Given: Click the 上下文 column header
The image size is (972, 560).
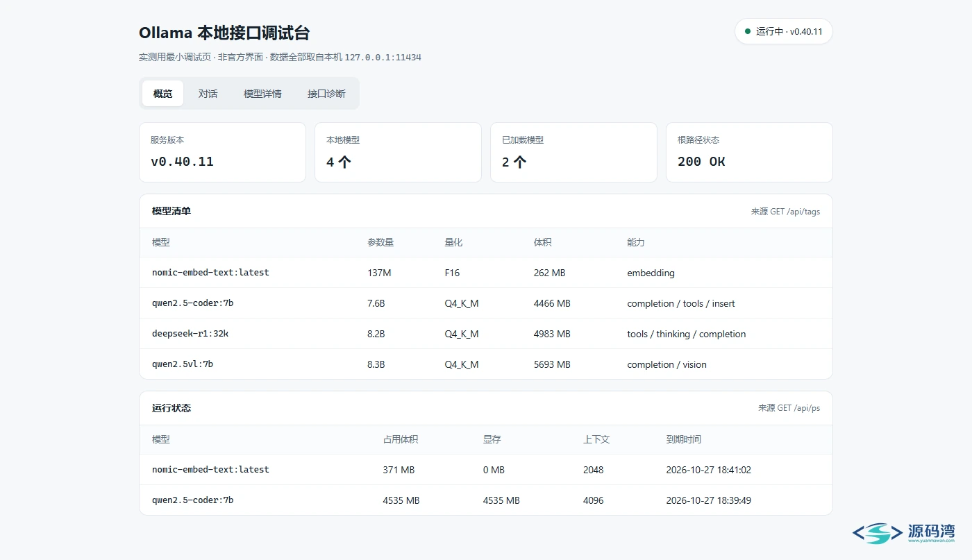Looking at the screenshot, I should (x=596, y=439).
